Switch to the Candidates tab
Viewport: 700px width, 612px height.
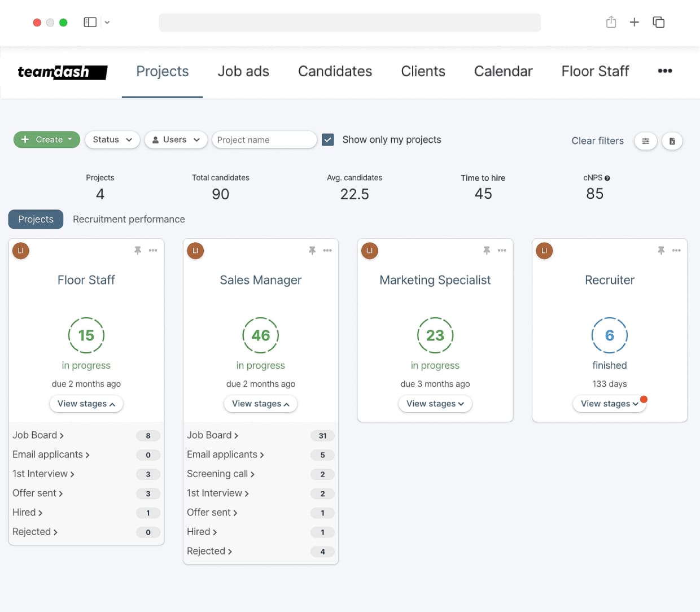pos(335,71)
